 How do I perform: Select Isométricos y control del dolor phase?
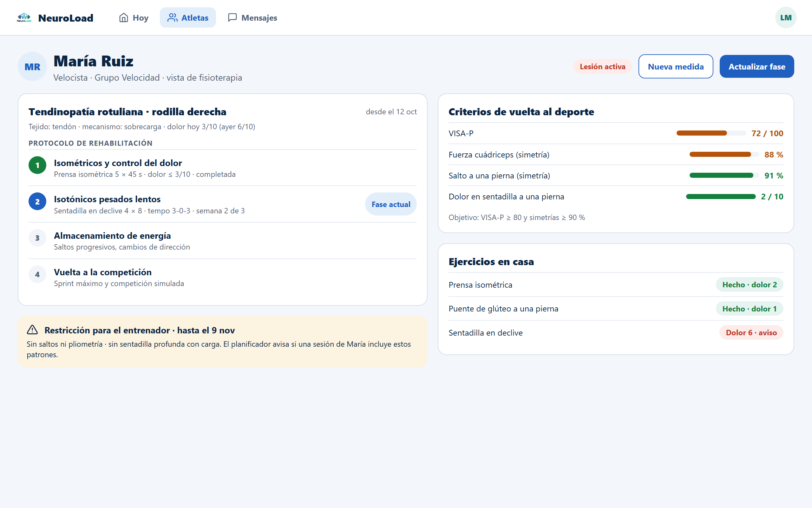(118, 163)
